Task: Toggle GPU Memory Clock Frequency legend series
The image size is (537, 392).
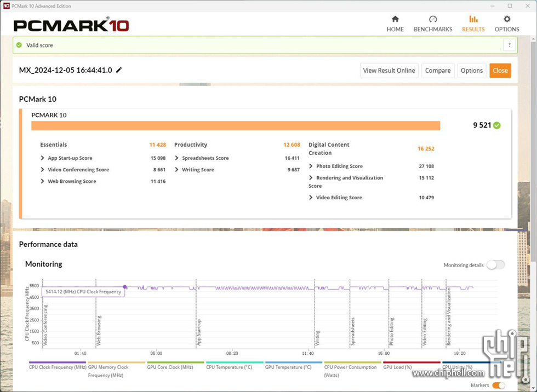Action: (x=116, y=371)
